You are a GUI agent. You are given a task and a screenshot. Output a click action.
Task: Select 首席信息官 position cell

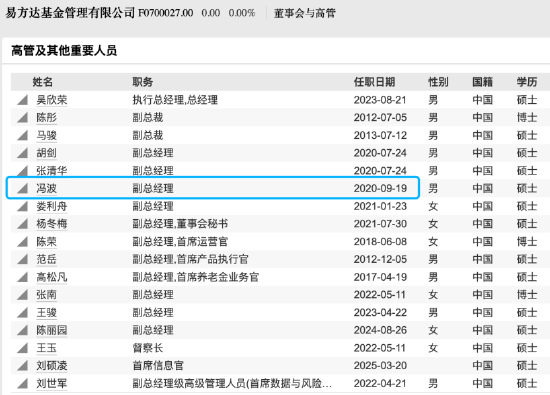158,366
